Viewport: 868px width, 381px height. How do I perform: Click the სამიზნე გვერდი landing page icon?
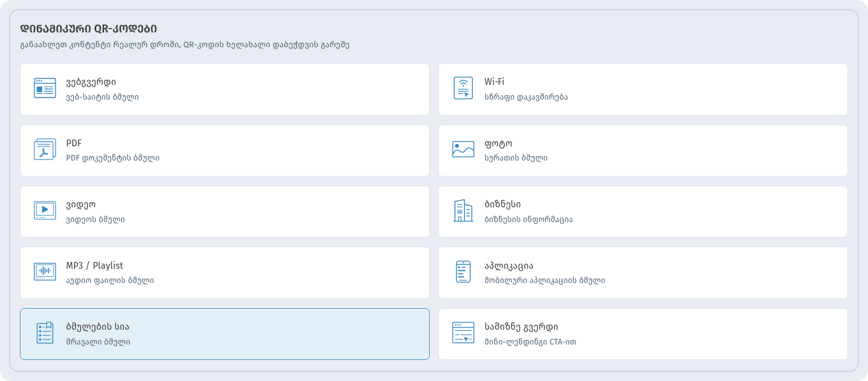[x=463, y=333]
